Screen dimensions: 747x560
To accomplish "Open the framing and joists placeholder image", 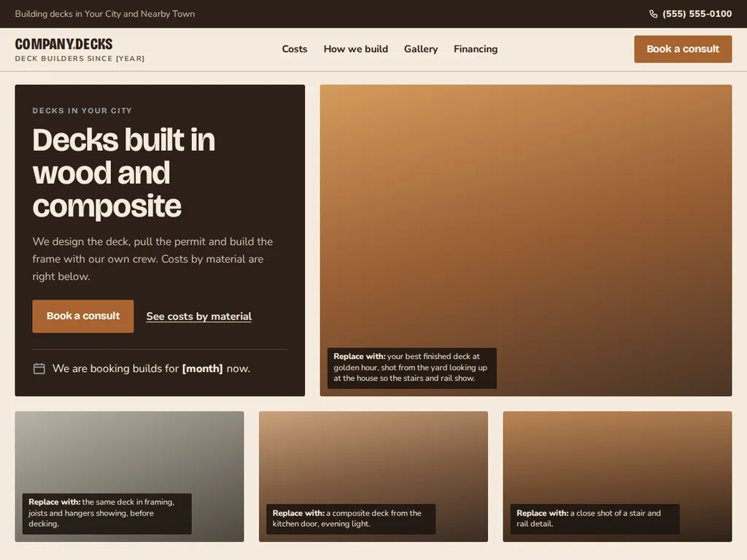I will click(x=129, y=477).
